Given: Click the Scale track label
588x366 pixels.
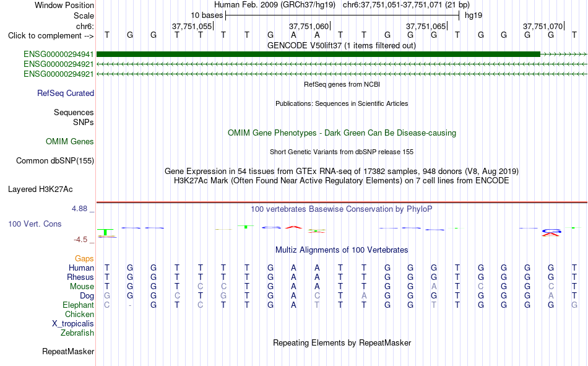Looking at the screenshot, I should [x=84, y=15].
